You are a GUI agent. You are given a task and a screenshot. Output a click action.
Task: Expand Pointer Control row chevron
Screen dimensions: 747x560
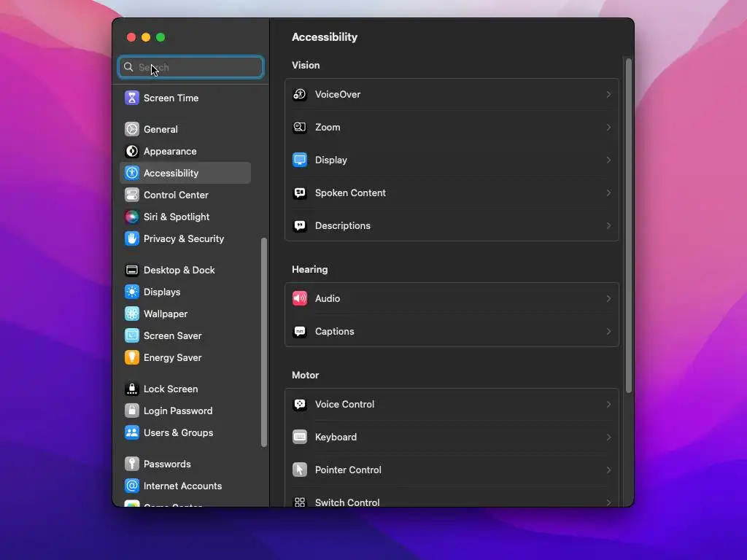click(x=608, y=470)
